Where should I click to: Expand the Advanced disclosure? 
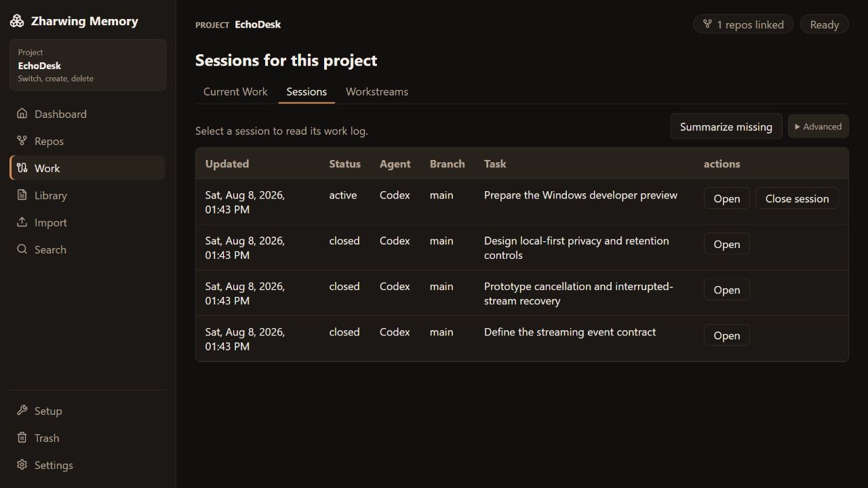click(818, 127)
